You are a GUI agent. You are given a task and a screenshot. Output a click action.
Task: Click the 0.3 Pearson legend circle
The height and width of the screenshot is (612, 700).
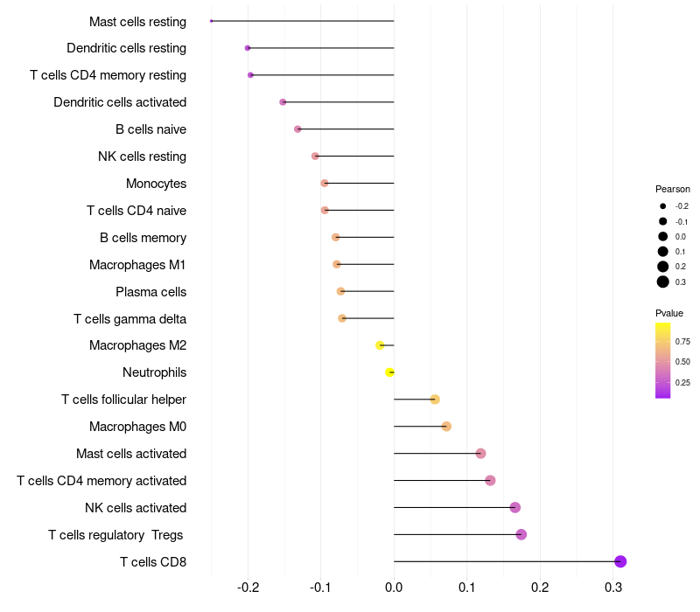click(663, 282)
